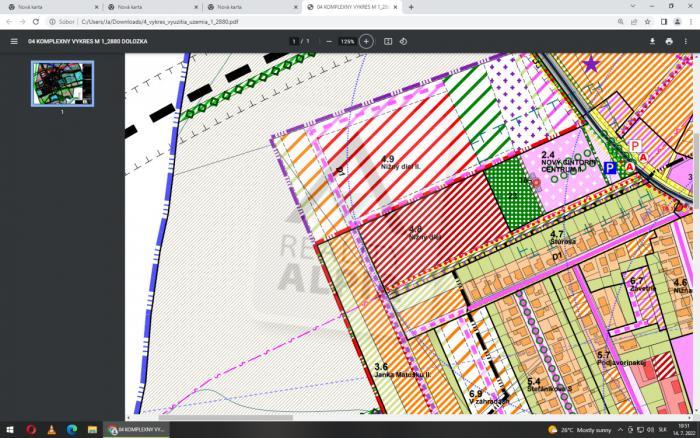
Task: Rotate the PDF document counterclockwise
Action: tap(403, 41)
